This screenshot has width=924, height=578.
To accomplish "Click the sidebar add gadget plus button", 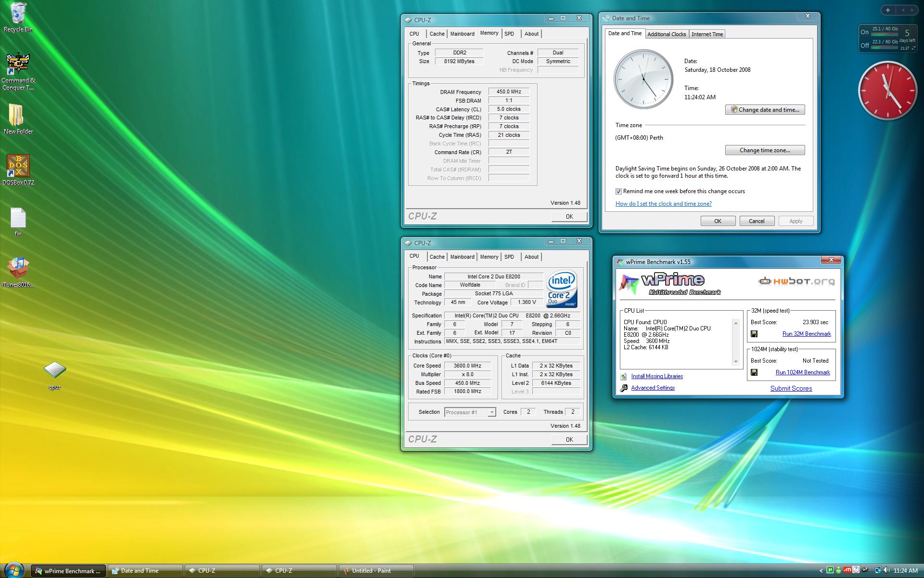I will (x=888, y=10).
